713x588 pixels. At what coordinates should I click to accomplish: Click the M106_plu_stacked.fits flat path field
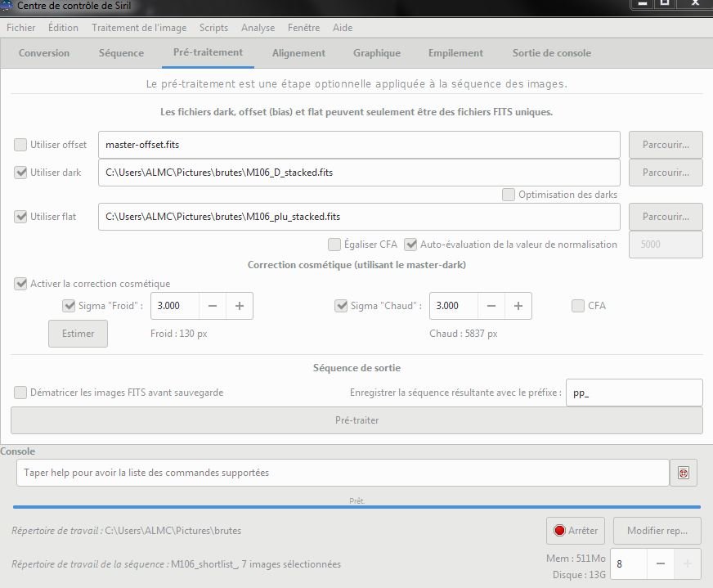point(359,217)
